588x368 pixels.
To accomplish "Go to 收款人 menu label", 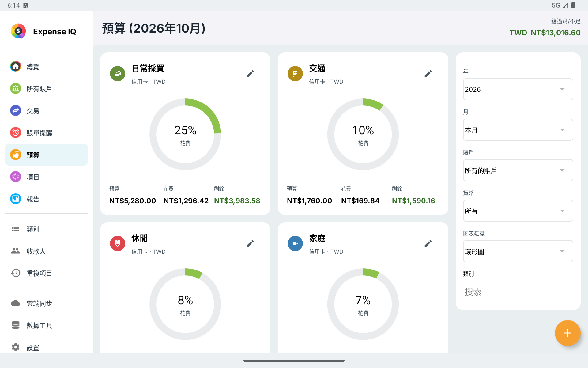I will click(x=36, y=251).
